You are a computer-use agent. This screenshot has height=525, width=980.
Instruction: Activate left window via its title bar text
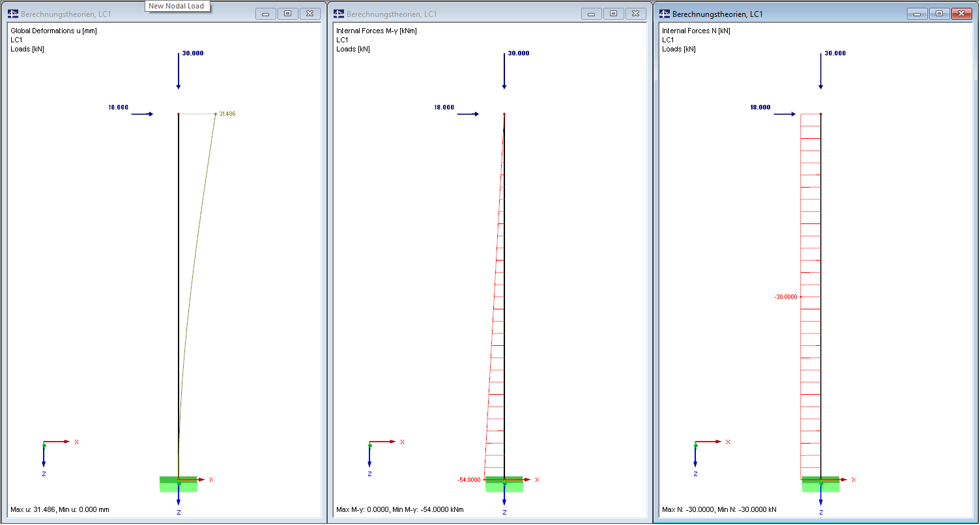tap(66, 14)
